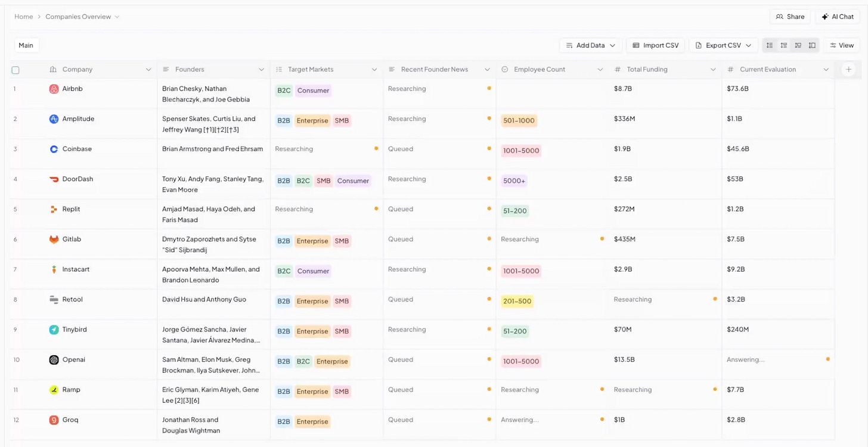The image size is (868, 447).
Task: Click the Instacart carrot logo icon
Action: (x=54, y=269)
